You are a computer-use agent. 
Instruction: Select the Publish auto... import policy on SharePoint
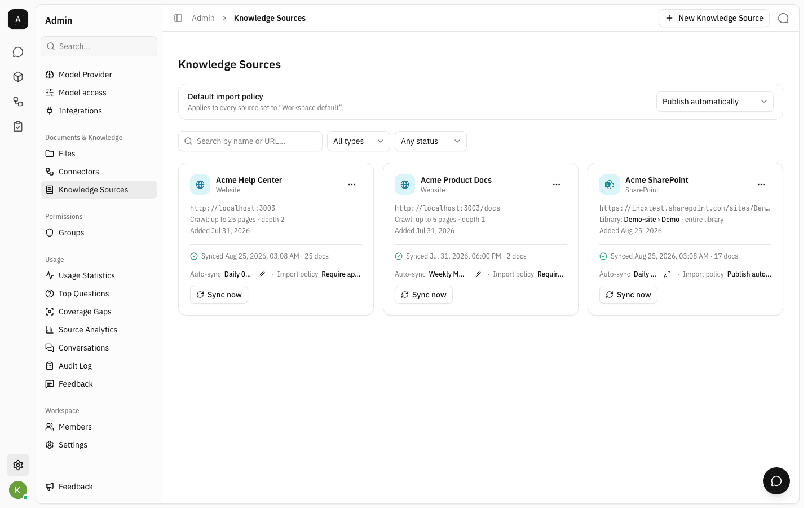coord(749,274)
